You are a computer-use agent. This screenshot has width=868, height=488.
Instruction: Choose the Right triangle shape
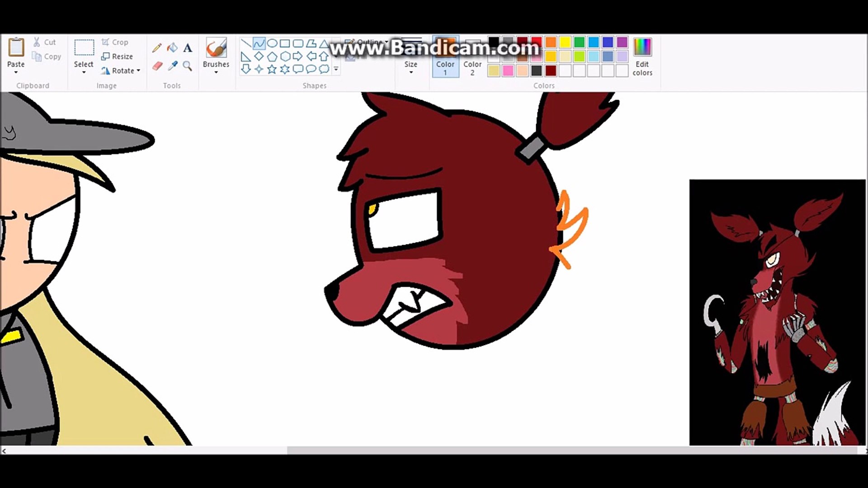[x=246, y=56]
